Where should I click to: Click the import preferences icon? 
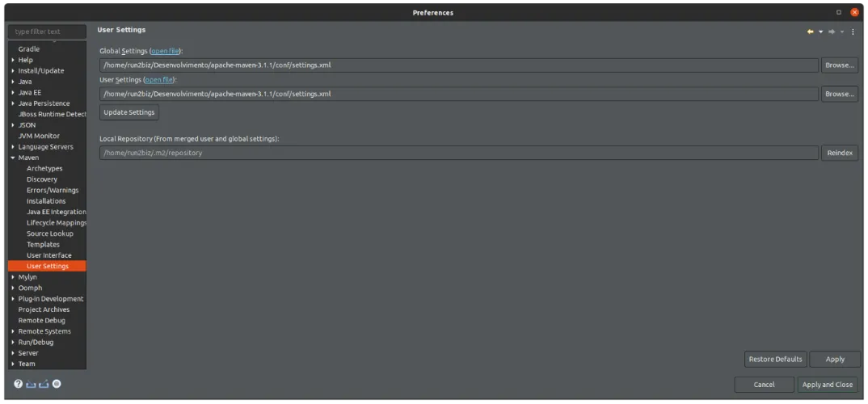[x=31, y=384]
